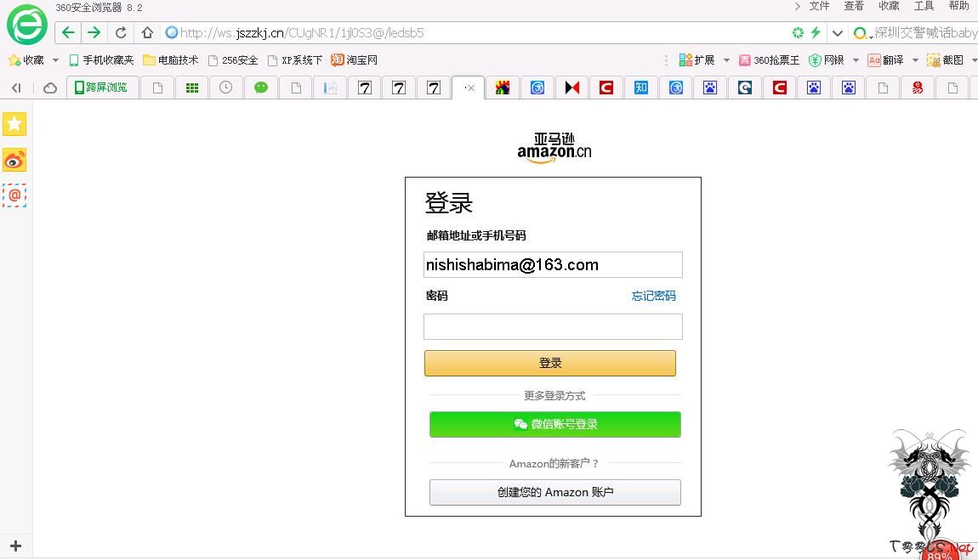Reload the page with the refresh icon
The height and width of the screenshot is (560, 978).
121,32
